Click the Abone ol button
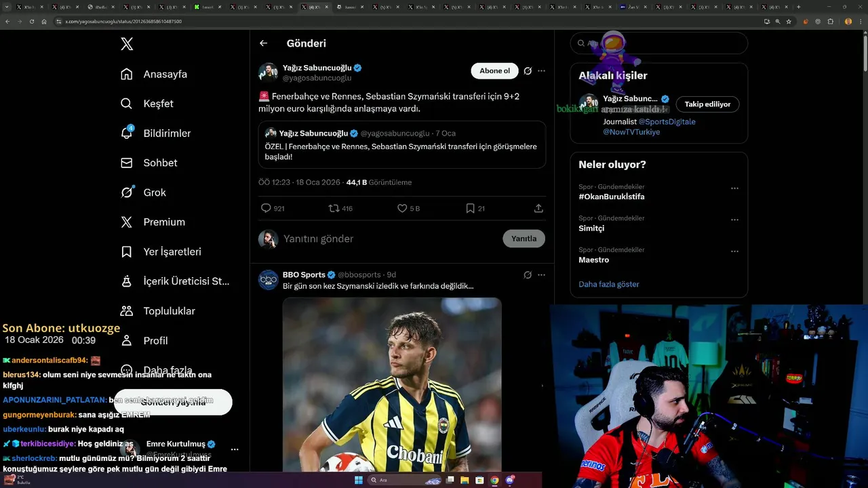The height and width of the screenshot is (488, 868). [x=494, y=70]
